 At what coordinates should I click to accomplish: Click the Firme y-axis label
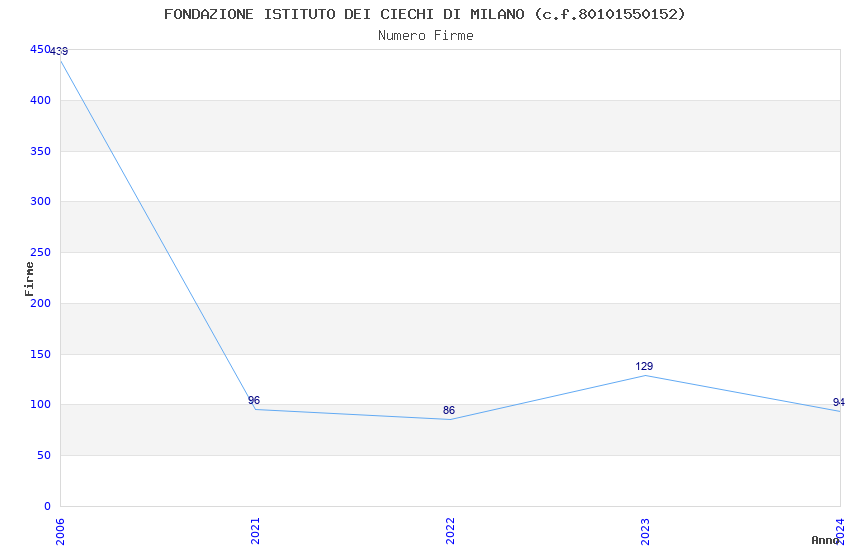pyautogui.click(x=29, y=279)
